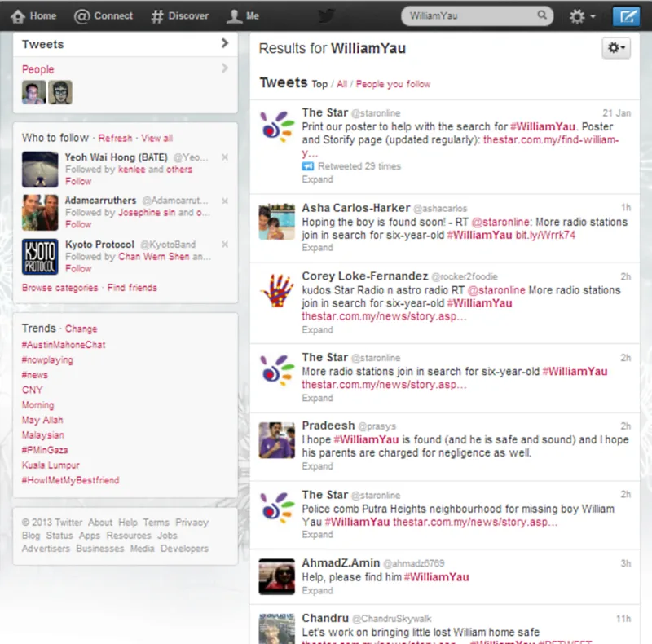The image size is (652, 644).
Task: Follow Adamcarruthers from suggestions
Action: click(x=78, y=224)
